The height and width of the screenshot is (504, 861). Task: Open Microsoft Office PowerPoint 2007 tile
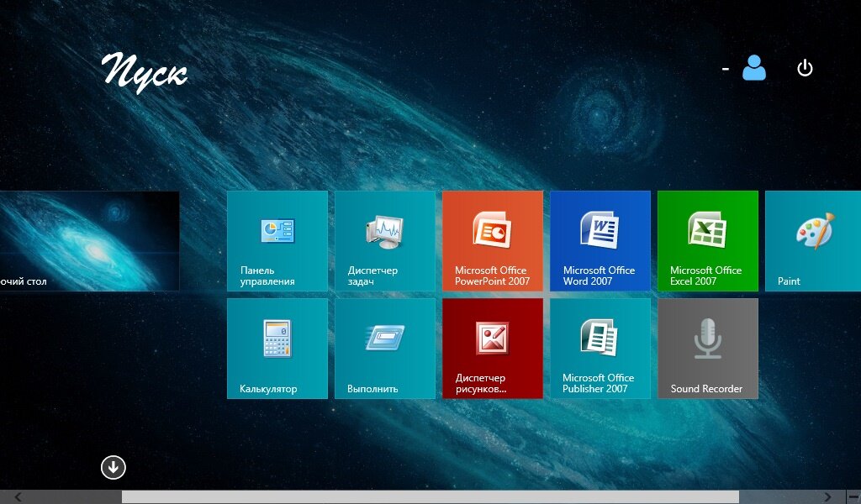click(493, 241)
